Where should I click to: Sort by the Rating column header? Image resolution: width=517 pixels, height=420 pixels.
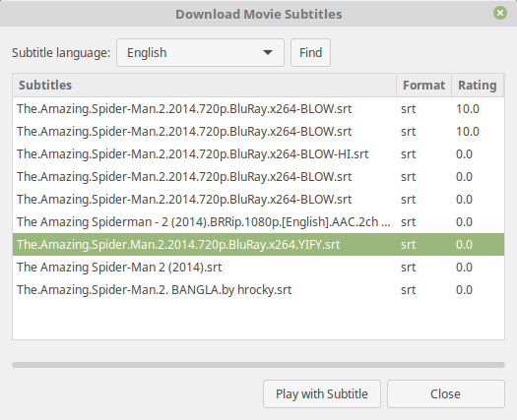[x=478, y=85]
